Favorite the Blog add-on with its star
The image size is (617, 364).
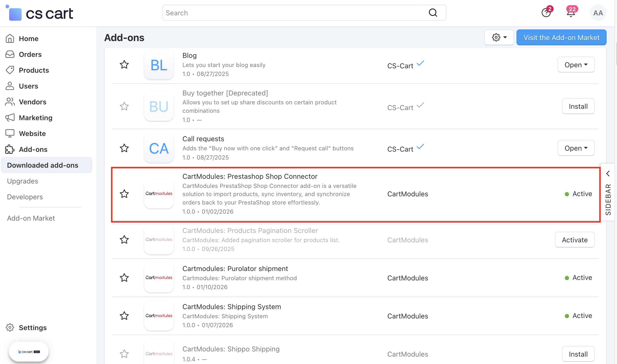(x=124, y=65)
